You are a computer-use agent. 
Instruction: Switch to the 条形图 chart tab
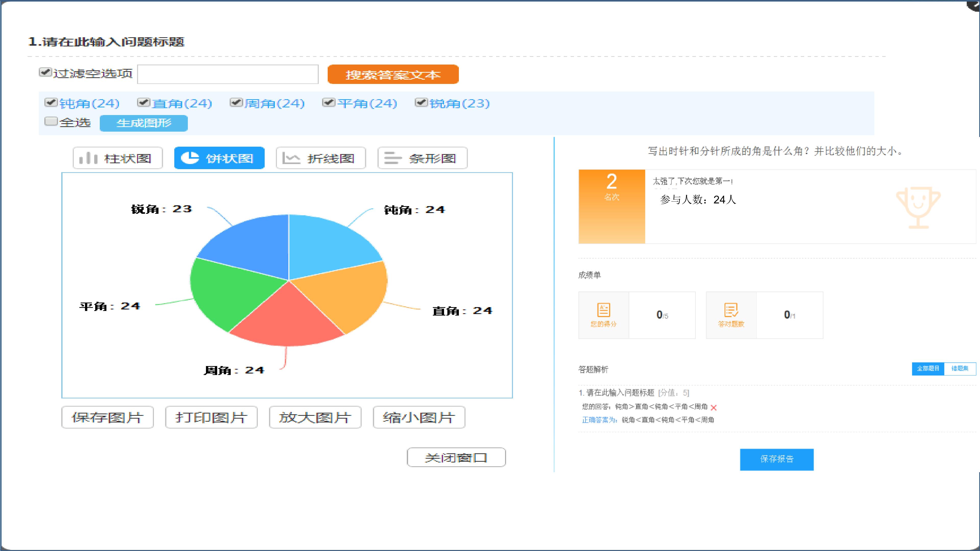pyautogui.click(x=422, y=158)
